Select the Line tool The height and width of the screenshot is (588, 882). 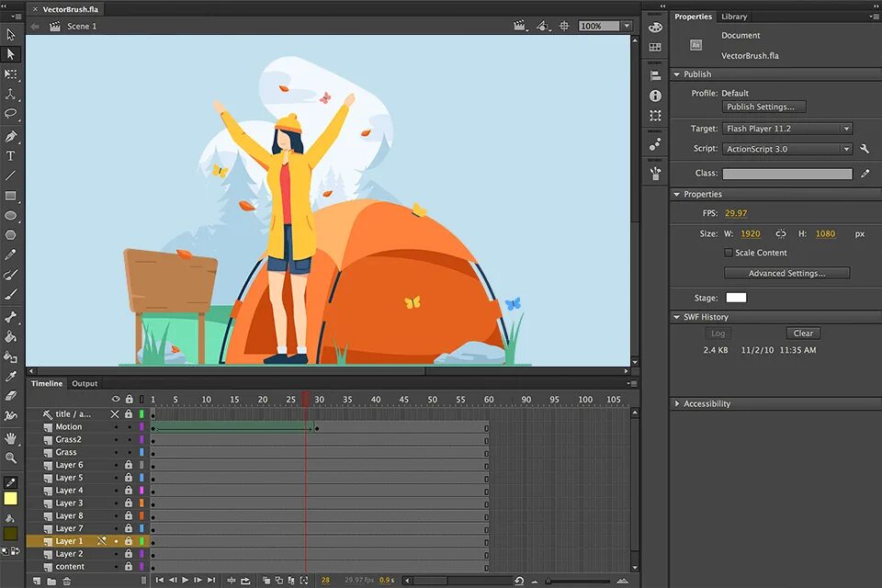coord(11,175)
